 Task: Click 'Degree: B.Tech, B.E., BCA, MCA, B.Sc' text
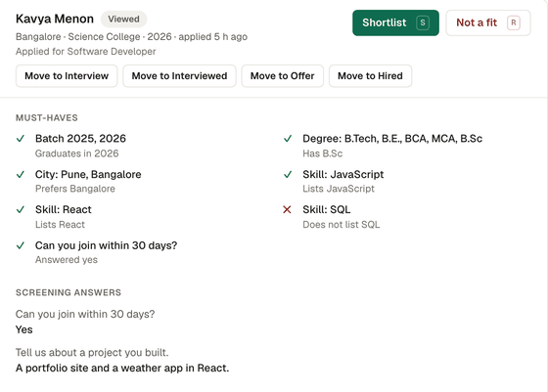(x=392, y=139)
